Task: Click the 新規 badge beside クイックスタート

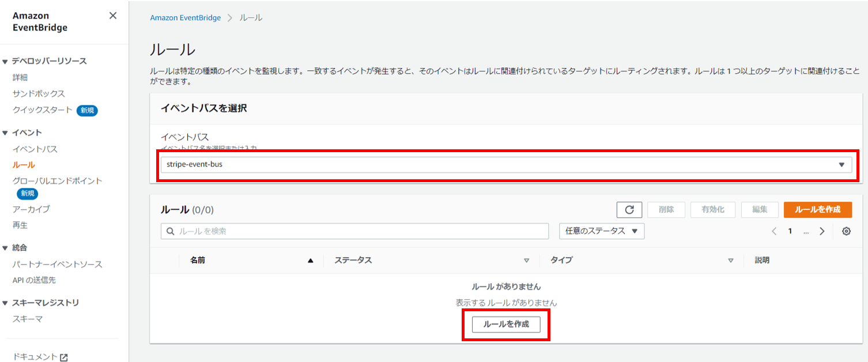Action: pos(87,110)
